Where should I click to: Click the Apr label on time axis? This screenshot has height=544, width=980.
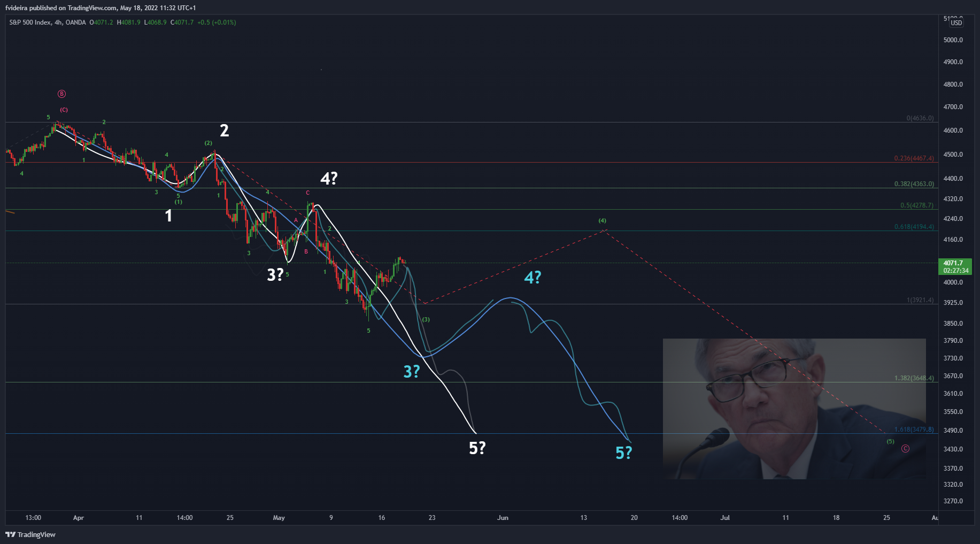click(x=79, y=518)
